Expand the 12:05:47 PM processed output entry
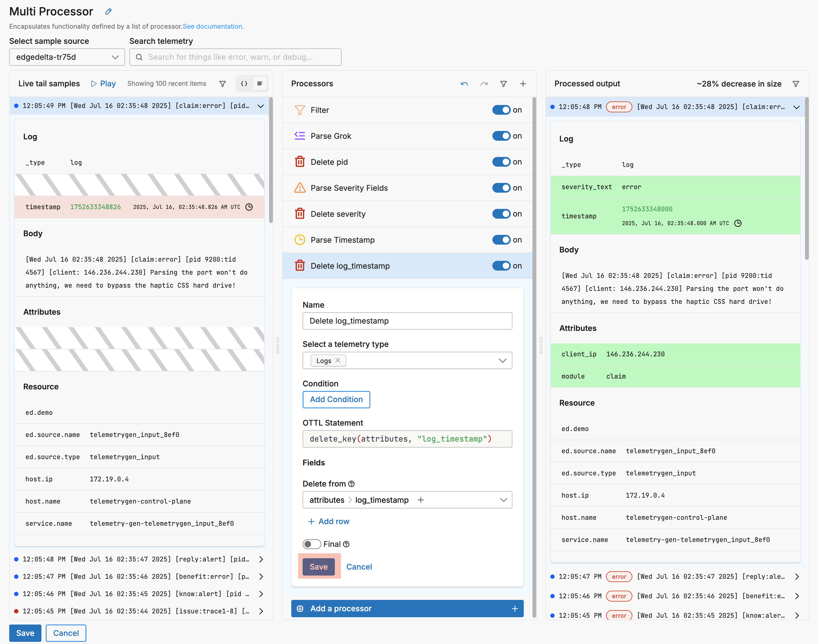 tap(797, 577)
